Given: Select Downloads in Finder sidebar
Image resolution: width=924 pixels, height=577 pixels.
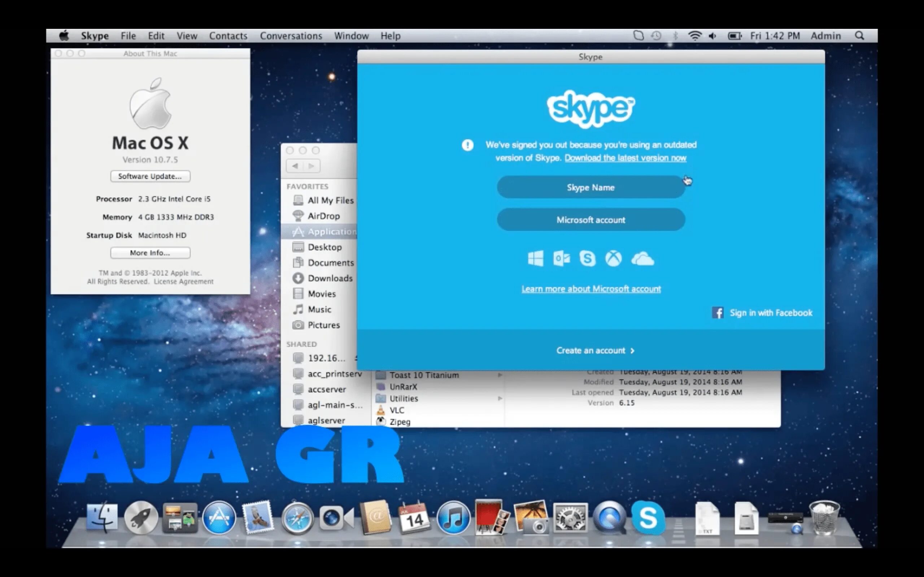Looking at the screenshot, I should click(x=330, y=278).
